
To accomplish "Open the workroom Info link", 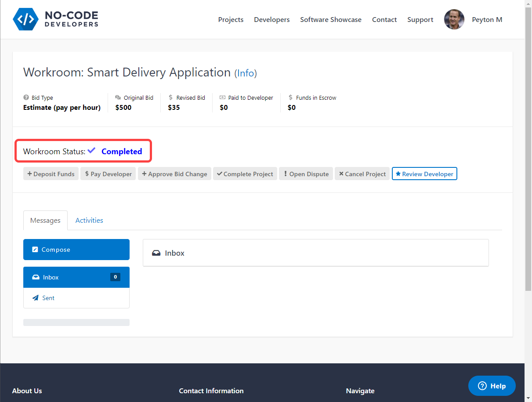I will pos(246,73).
